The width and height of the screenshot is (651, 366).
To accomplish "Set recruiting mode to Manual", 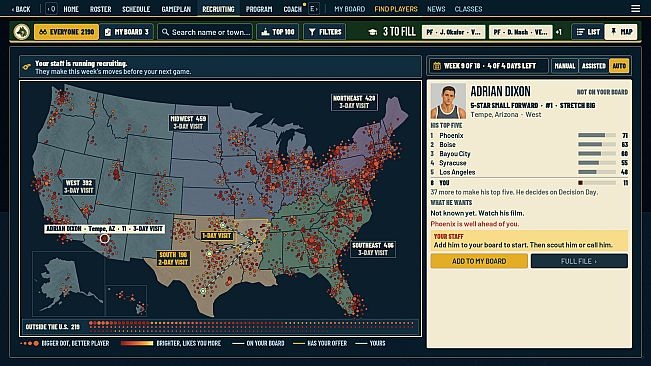I will click(x=565, y=66).
